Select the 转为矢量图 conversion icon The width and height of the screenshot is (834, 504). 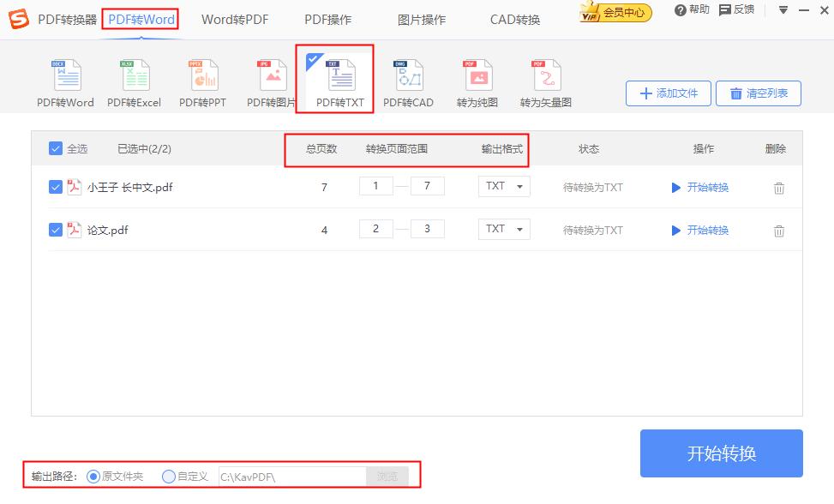tap(546, 75)
